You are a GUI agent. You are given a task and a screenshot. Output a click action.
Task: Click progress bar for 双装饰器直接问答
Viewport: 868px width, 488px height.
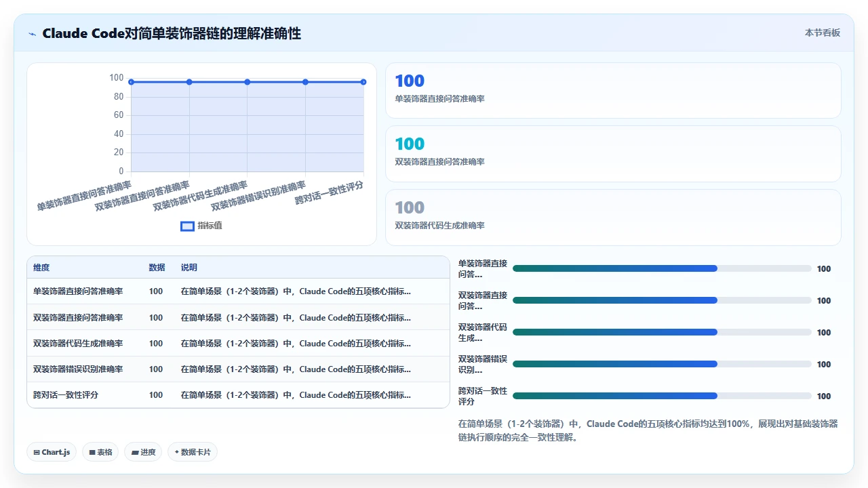[x=662, y=300]
